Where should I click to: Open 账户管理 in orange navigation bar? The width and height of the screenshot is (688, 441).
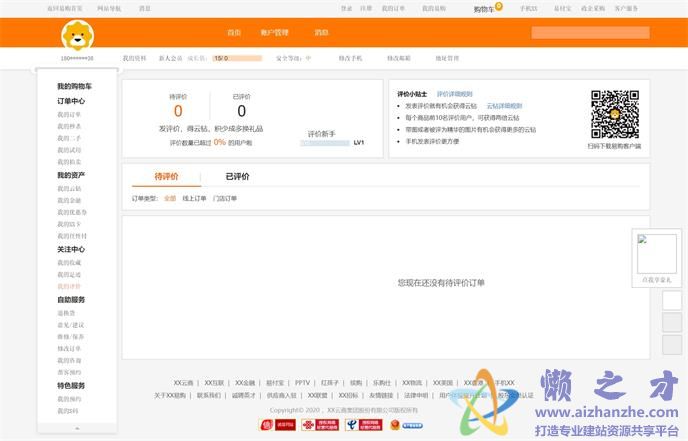point(275,32)
